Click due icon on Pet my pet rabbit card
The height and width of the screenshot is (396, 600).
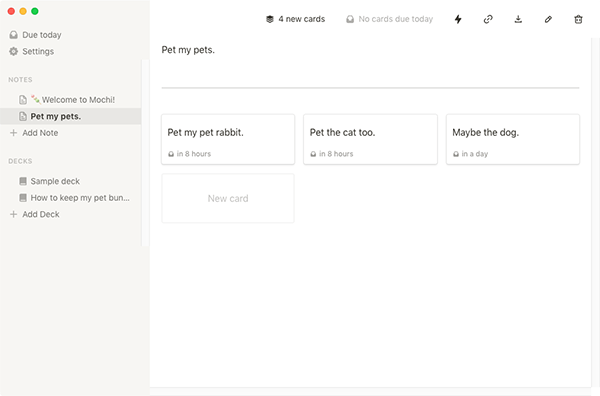[171, 154]
